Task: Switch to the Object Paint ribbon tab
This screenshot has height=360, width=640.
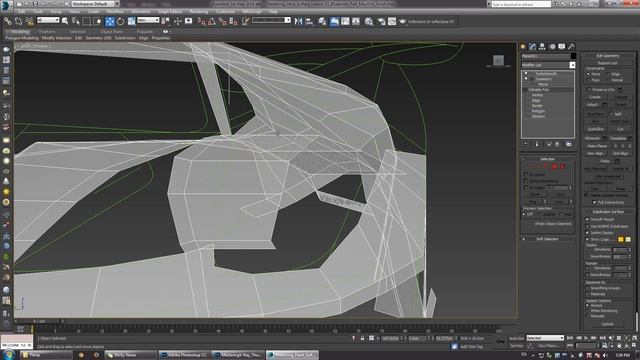Action: (111, 31)
